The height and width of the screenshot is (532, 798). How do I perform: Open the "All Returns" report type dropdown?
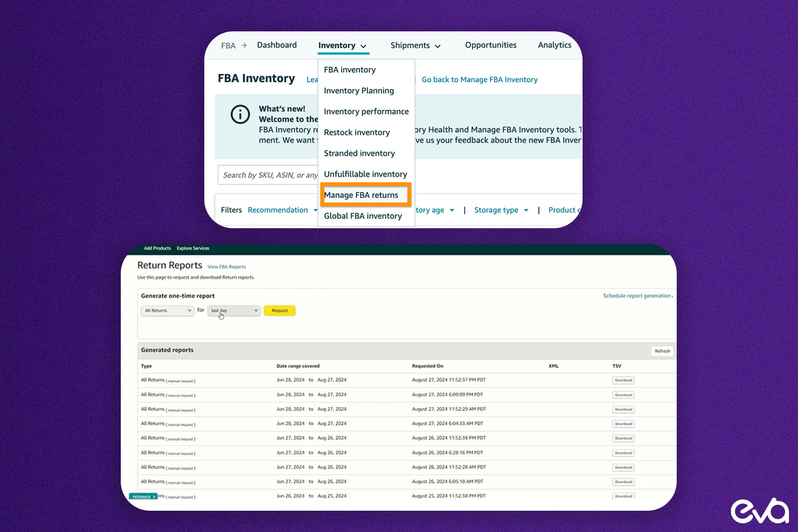pyautogui.click(x=167, y=310)
